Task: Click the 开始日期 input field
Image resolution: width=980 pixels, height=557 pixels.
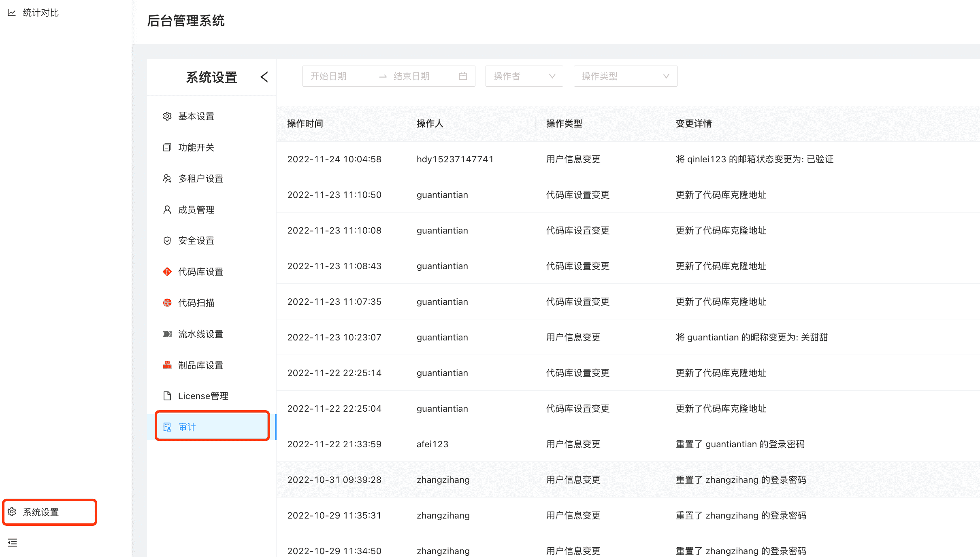Action: coord(339,76)
